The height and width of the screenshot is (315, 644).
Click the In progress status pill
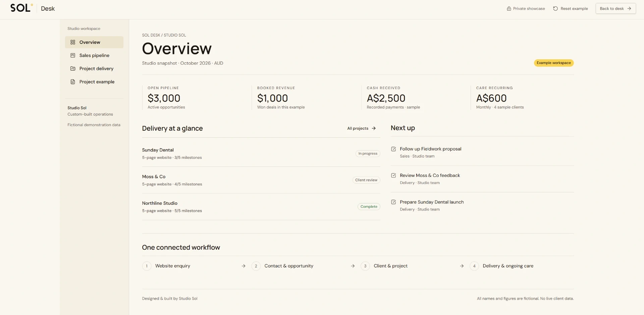[368, 153]
